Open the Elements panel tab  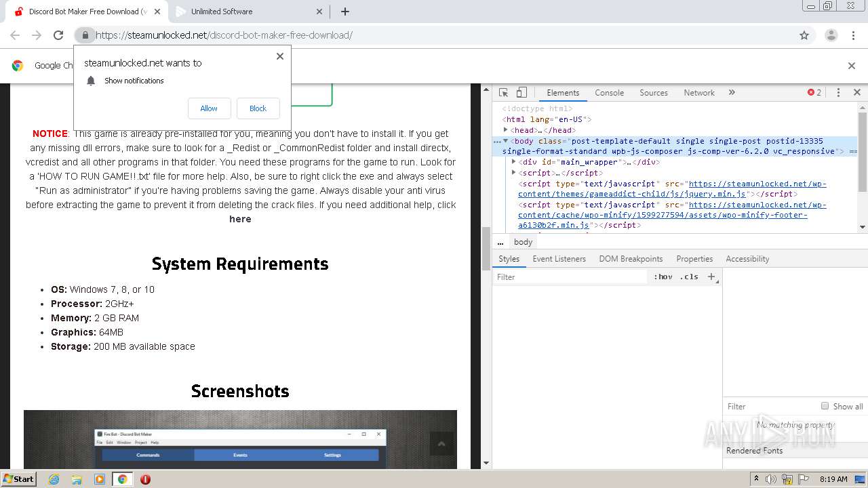(563, 93)
